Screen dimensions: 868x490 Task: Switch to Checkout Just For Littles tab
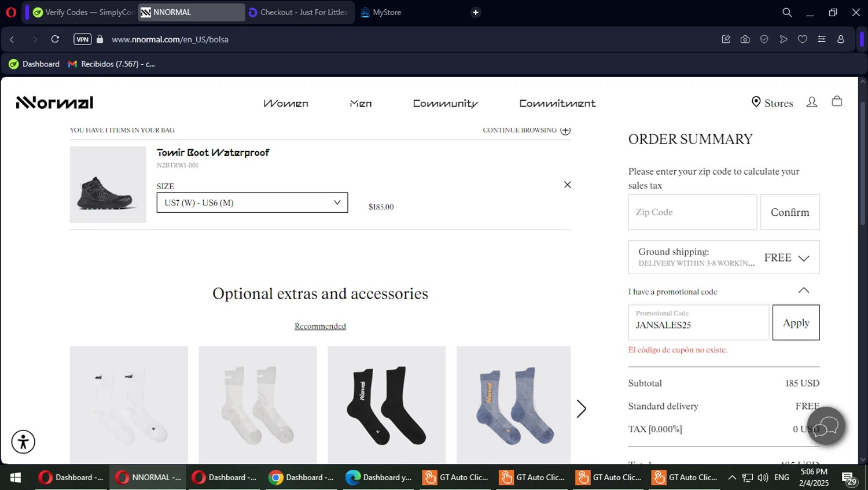click(298, 12)
